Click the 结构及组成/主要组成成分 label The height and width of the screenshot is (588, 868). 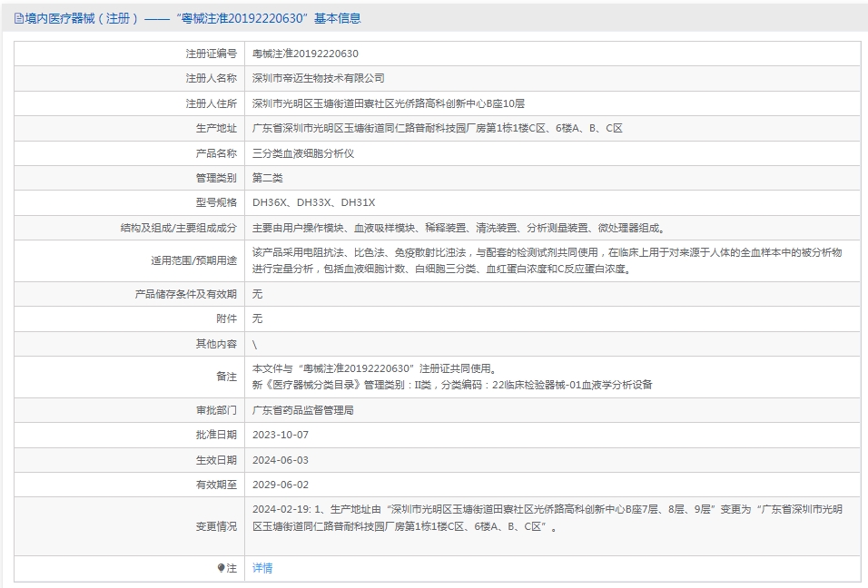[178, 228]
